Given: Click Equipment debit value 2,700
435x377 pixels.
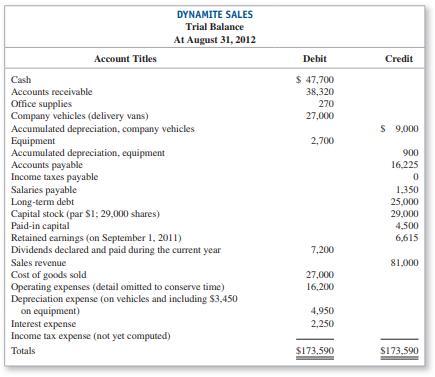Looking at the screenshot, I should 322,141.
